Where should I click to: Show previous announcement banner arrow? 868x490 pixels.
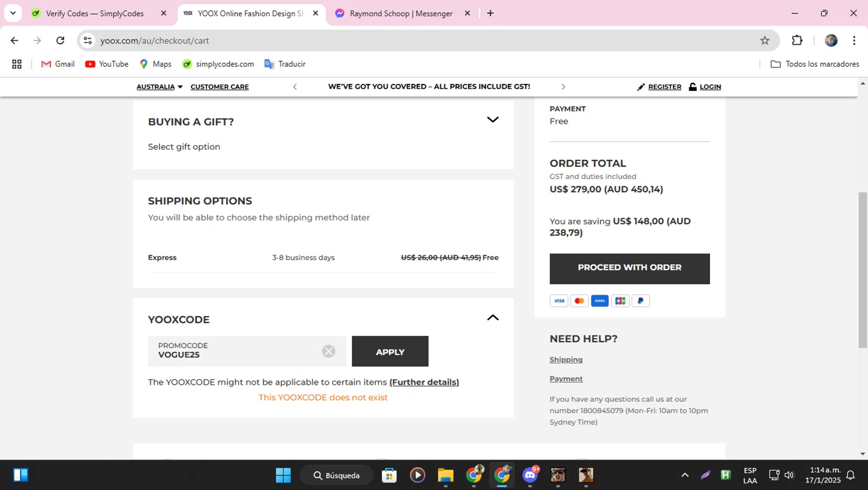coord(295,87)
